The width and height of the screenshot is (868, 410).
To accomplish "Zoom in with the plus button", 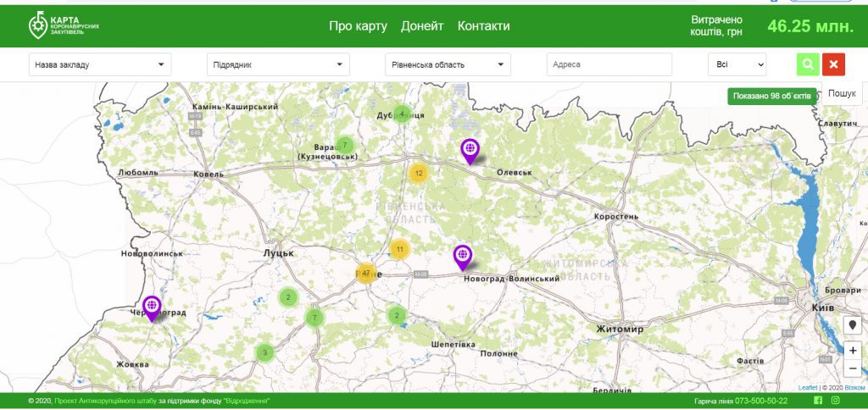I will (x=853, y=350).
